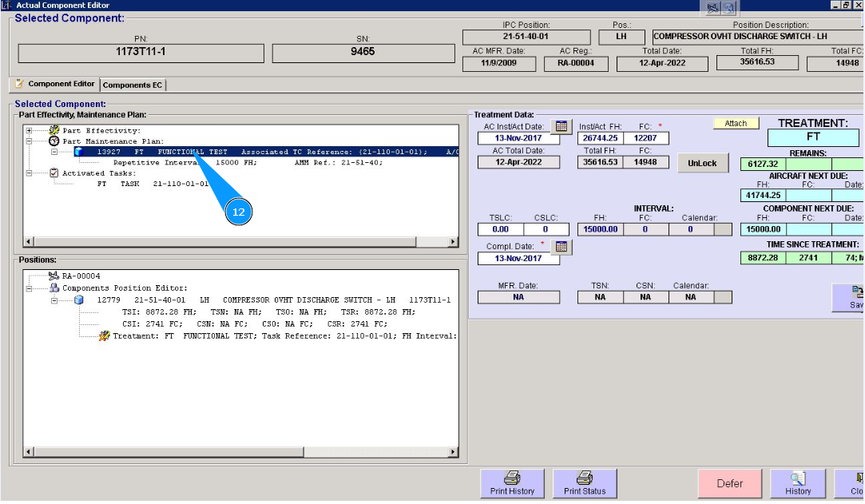Open calendar picker beside AC Inst/Act Date
The height and width of the screenshot is (504, 865).
point(561,126)
